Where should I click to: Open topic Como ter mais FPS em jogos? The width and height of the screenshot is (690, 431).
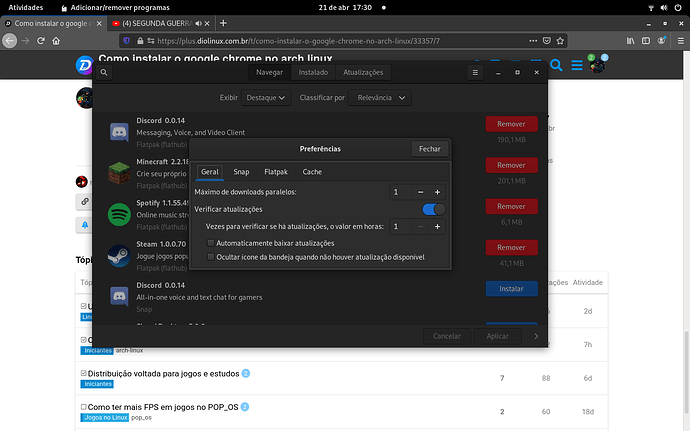163,407
